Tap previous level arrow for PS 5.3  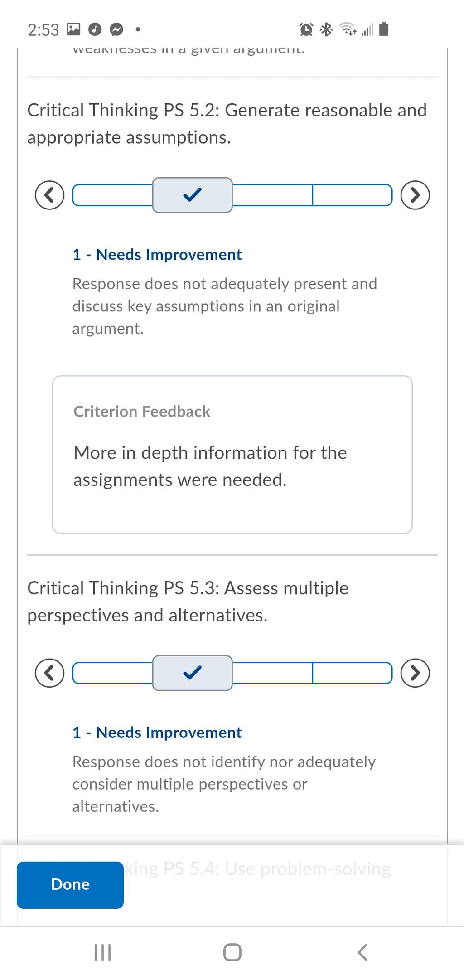49,673
